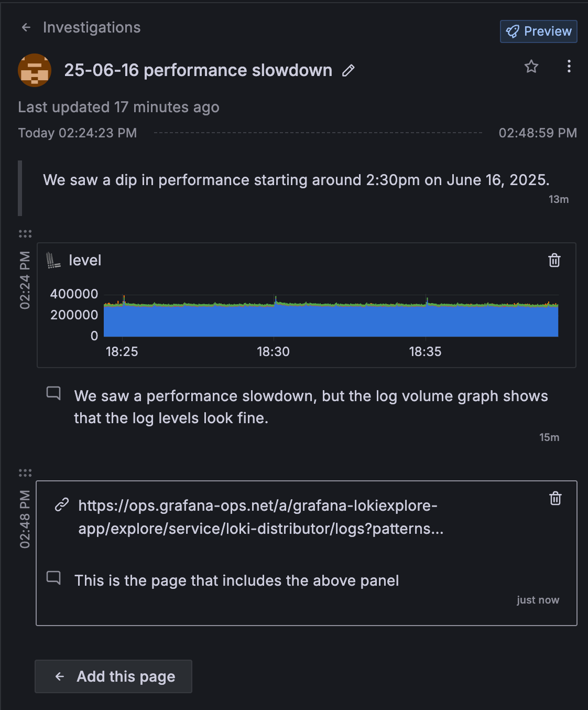Click the back arrow beside Investigations
Viewport: 588px width, 710px height.
coord(26,27)
